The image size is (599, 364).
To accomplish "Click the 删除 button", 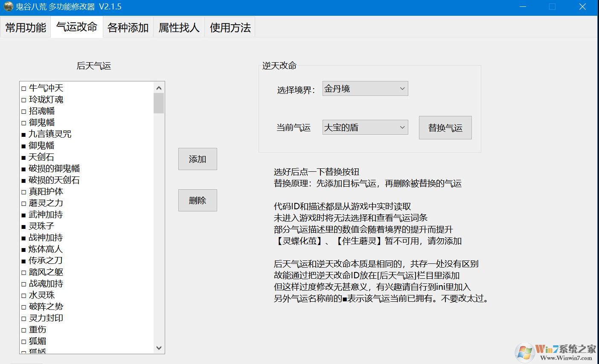I will [x=198, y=200].
